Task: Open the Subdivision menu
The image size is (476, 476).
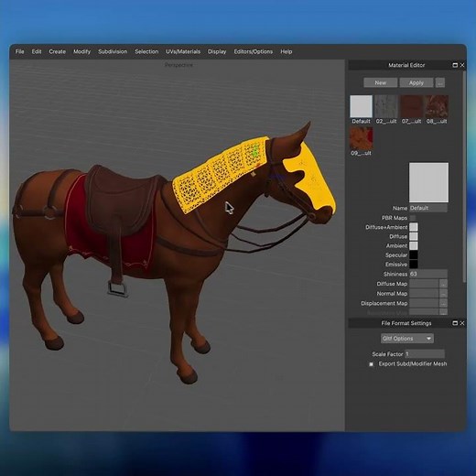Action: pyautogui.click(x=113, y=51)
